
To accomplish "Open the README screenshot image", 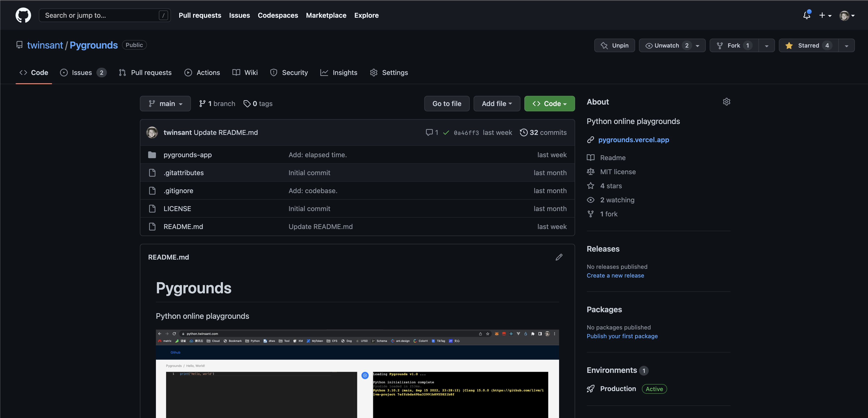I will point(357,374).
